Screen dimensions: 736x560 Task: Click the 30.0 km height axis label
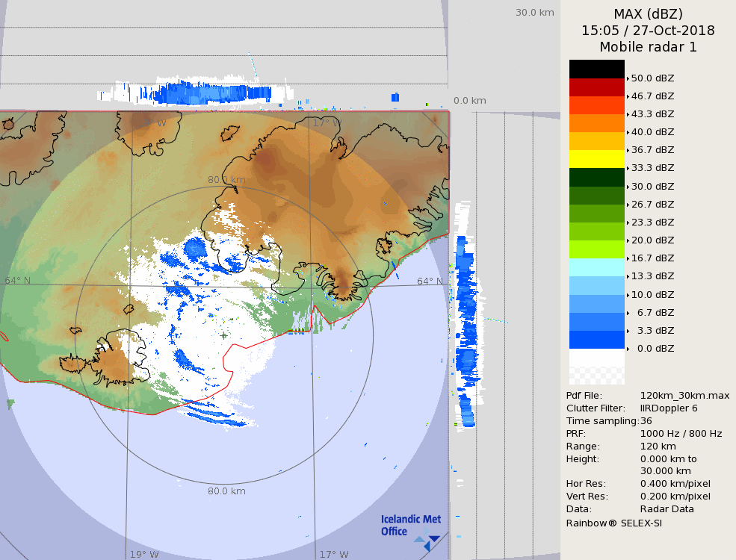(x=534, y=13)
